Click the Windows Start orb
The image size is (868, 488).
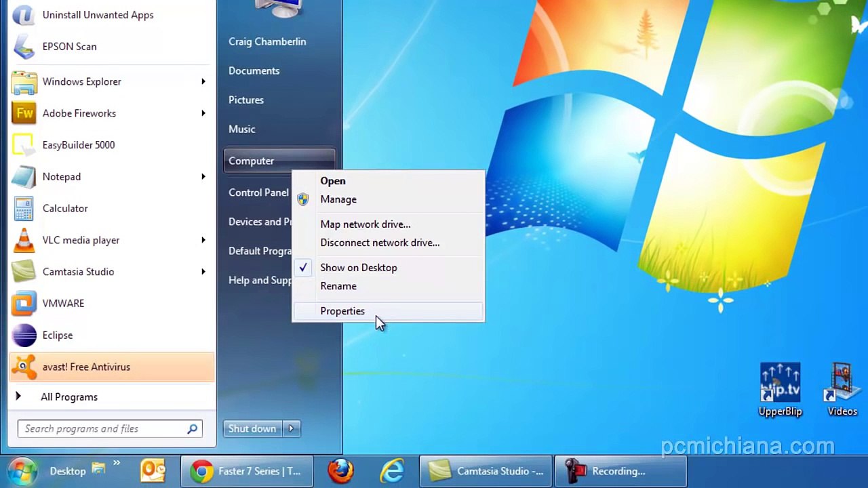point(21,472)
